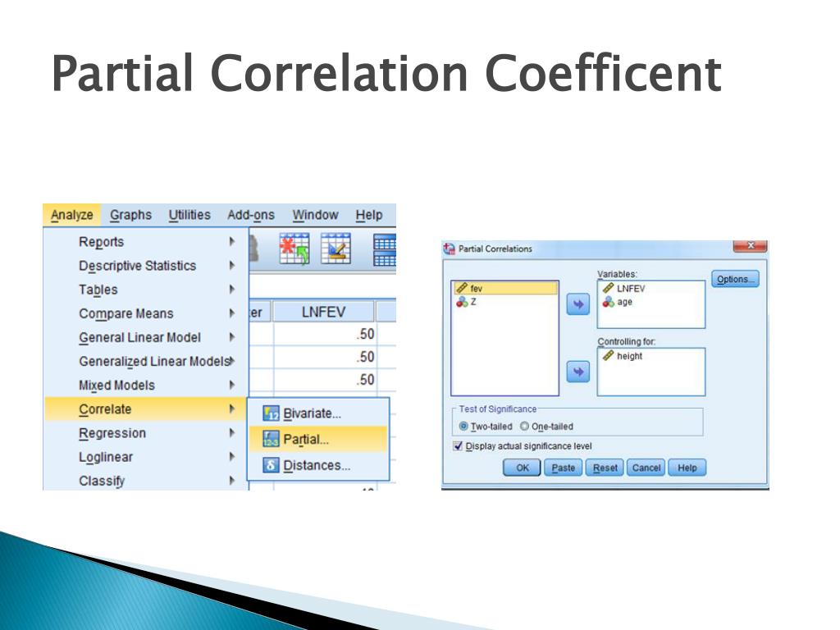Image resolution: width=840 pixels, height=630 pixels.
Task: Open the Add-ons menu
Action: pyautogui.click(x=251, y=215)
